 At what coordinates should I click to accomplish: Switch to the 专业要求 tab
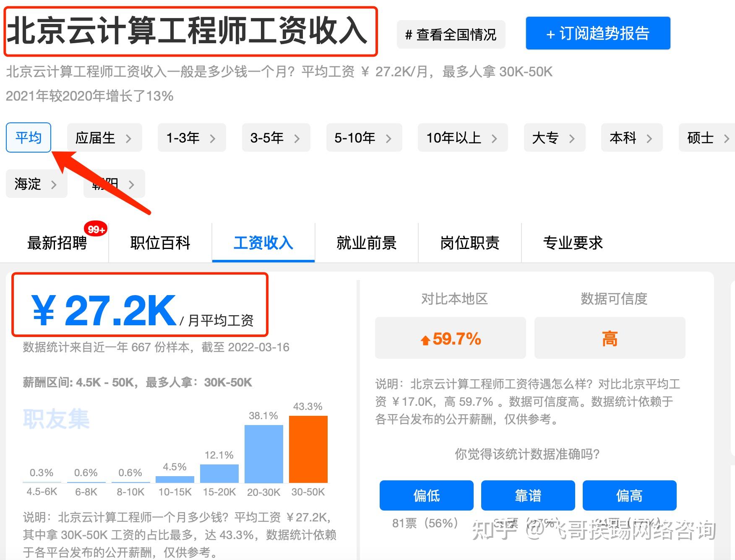click(x=573, y=243)
